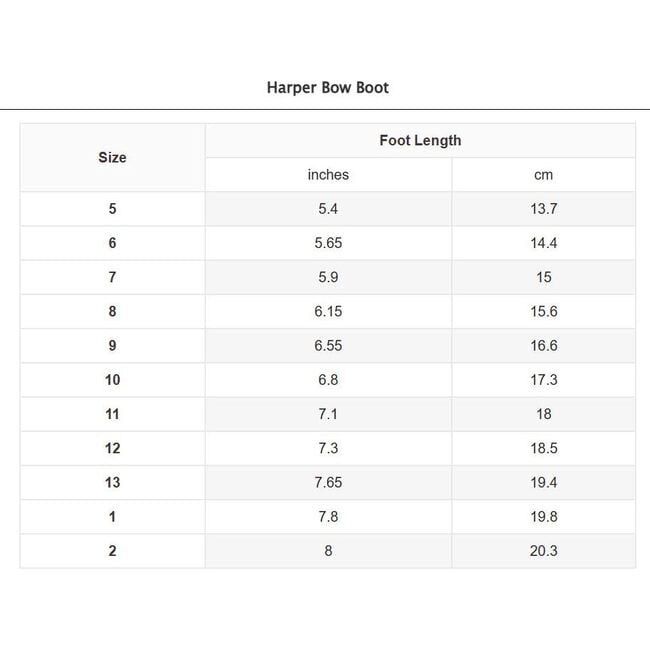Screen dimensions: 650x650
Task: Click the Harper Bow Boot title
Action: point(327,87)
